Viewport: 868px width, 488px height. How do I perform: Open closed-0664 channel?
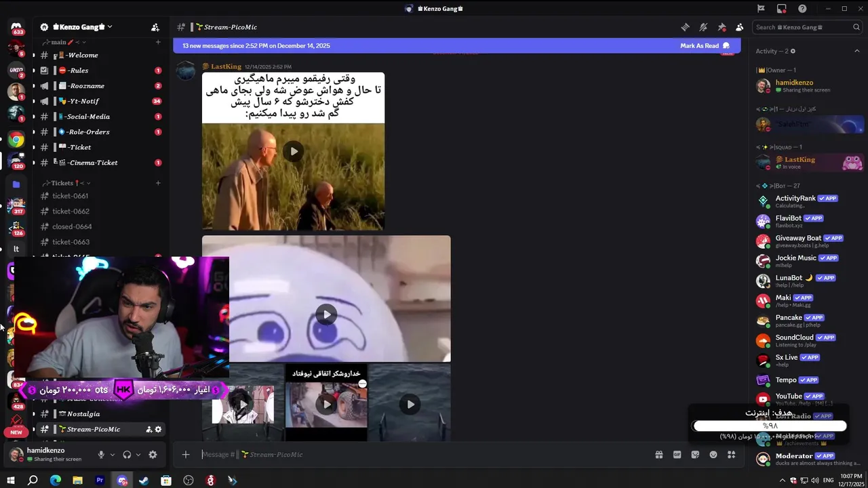(x=100, y=226)
